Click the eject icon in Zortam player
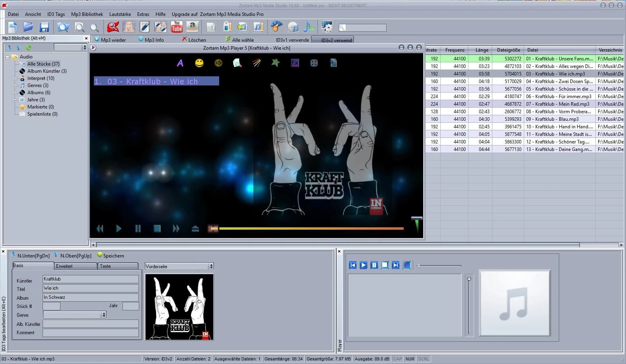626x364 pixels. point(195,229)
